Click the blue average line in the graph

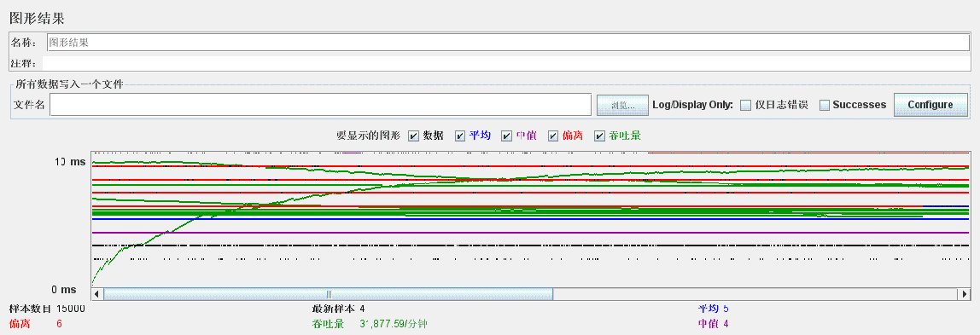click(531, 219)
